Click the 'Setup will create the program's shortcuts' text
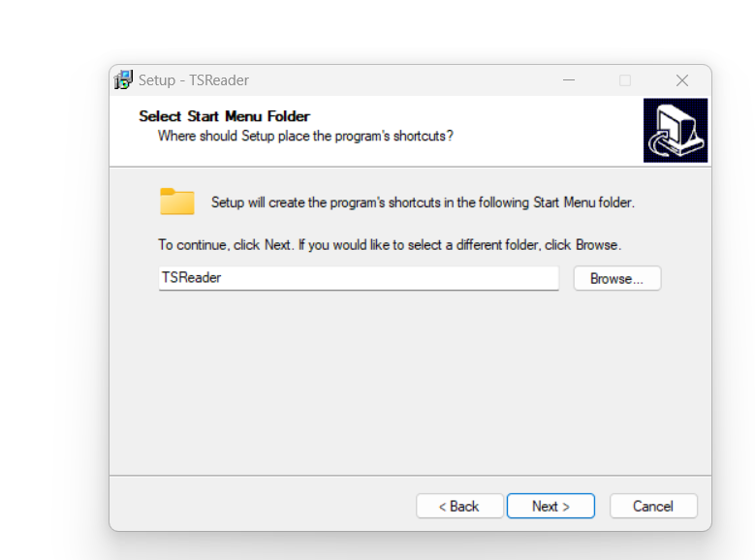This screenshot has width=755, height=560. point(423,202)
